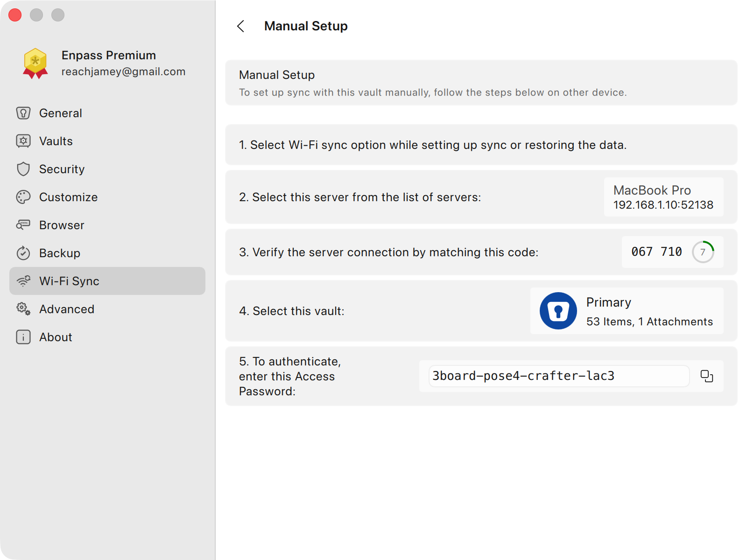Click the reachjamey@gmail.com account email
747x560 pixels.
click(x=123, y=71)
